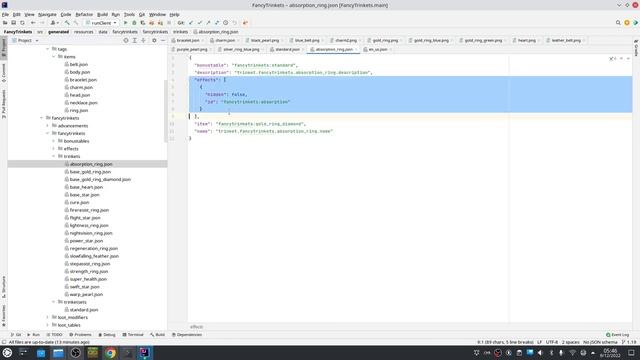
Task: Click the UTF-8 encoding status bar entry
Action: pos(551,342)
